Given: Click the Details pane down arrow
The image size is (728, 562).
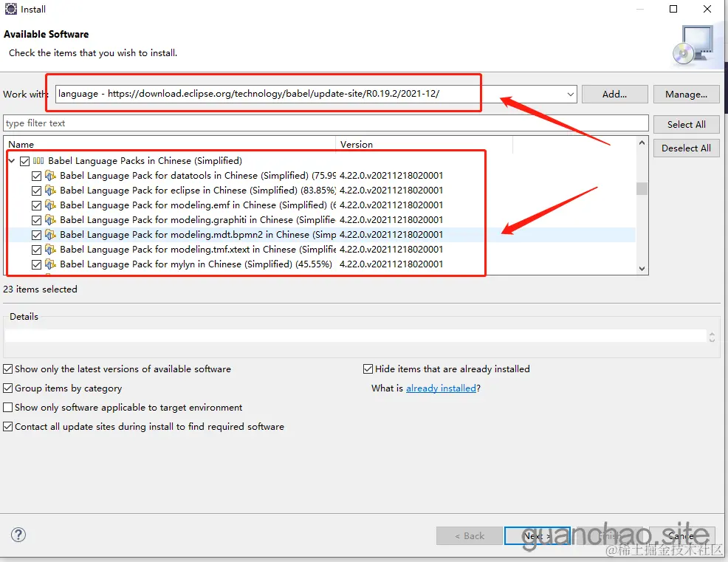Looking at the screenshot, I should (712, 340).
